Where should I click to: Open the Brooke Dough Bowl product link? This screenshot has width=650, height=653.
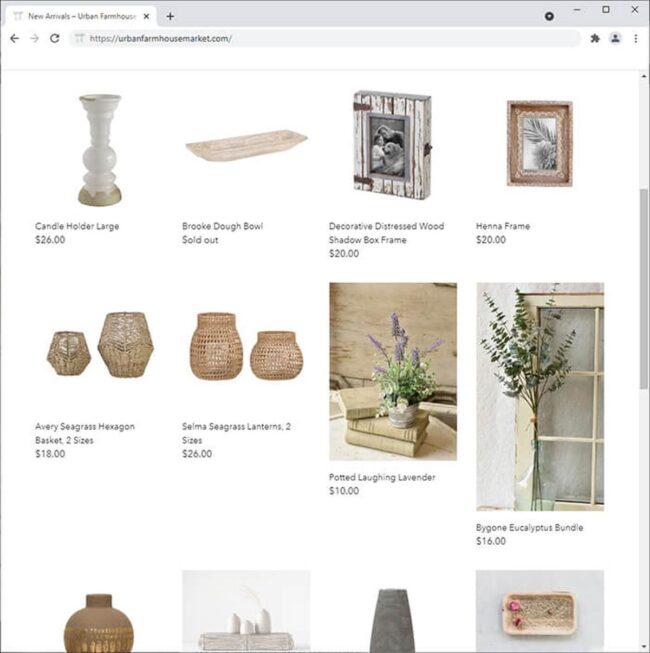[222, 226]
